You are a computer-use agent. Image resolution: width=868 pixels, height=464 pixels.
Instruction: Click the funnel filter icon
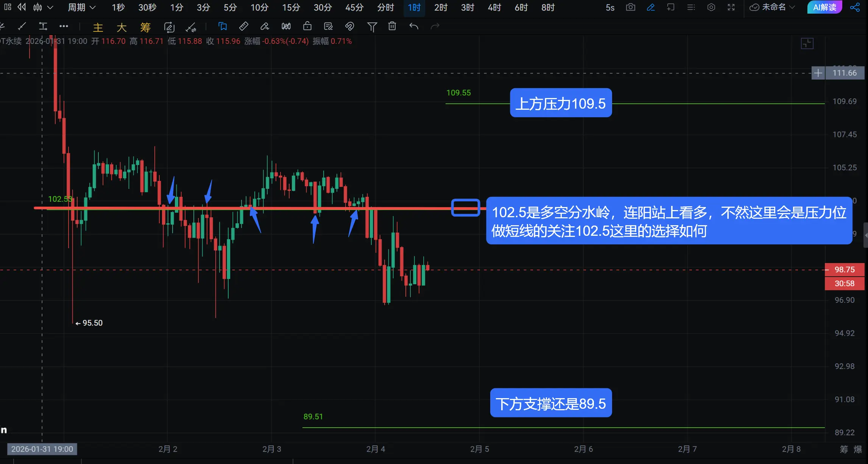(x=372, y=26)
